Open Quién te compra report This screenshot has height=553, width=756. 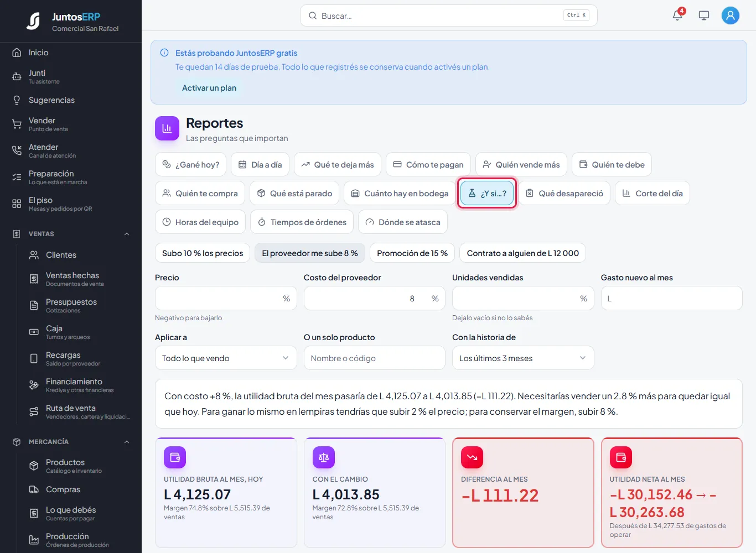point(200,193)
